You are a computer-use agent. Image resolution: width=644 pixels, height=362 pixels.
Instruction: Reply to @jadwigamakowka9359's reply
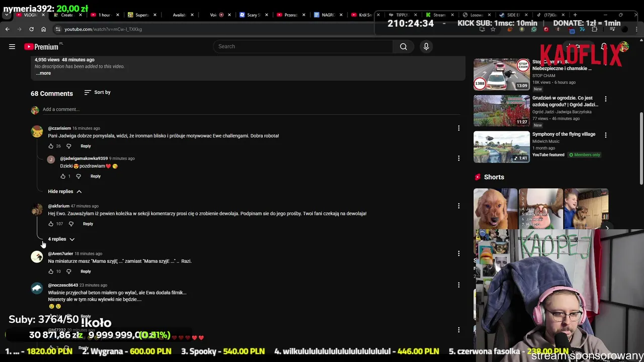coord(95,176)
